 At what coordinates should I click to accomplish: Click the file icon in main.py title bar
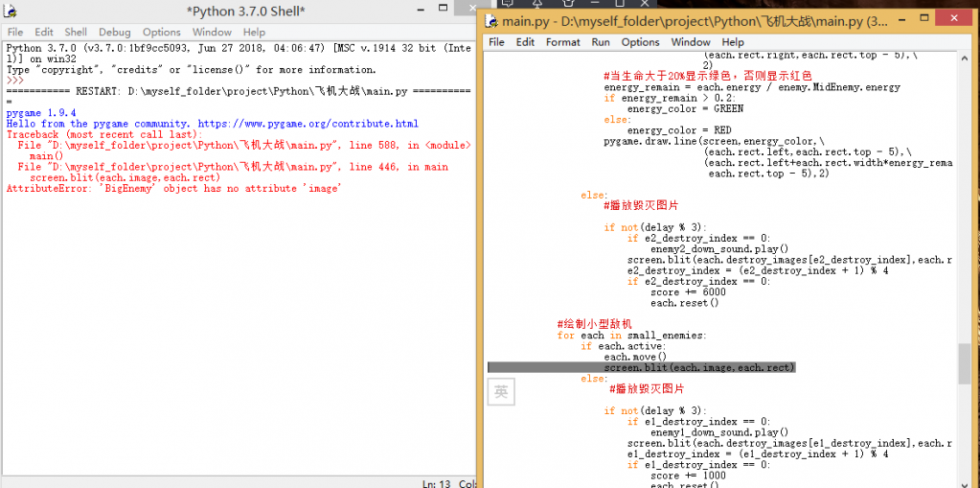pyautogui.click(x=491, y=21)
